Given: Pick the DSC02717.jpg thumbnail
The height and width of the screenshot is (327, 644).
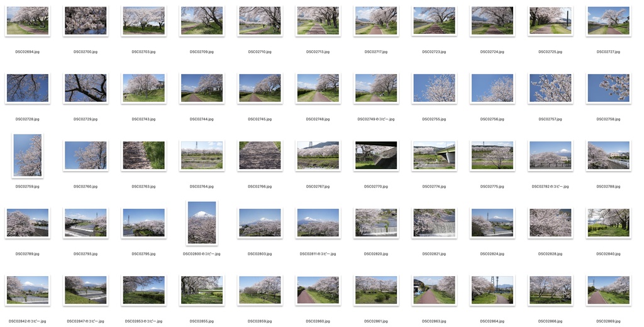Looking at the screenshot, I should [x=376, y=21].
